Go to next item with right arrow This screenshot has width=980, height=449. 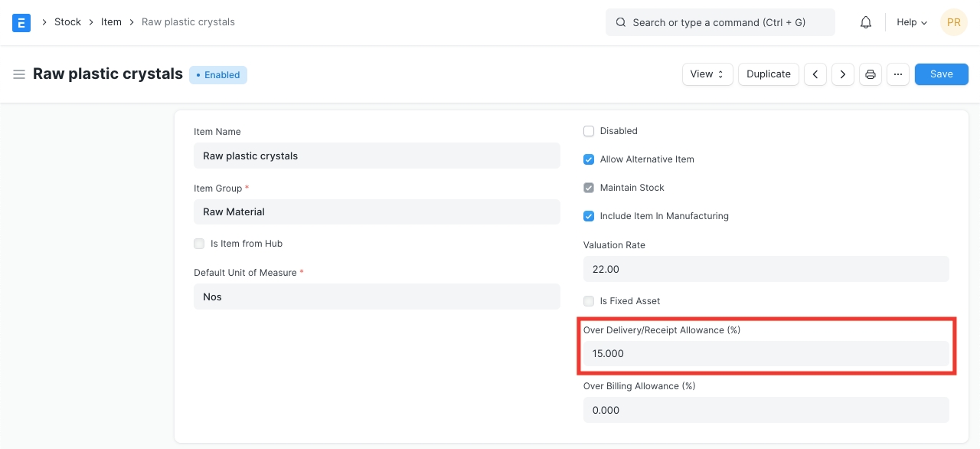pos(843,74)
